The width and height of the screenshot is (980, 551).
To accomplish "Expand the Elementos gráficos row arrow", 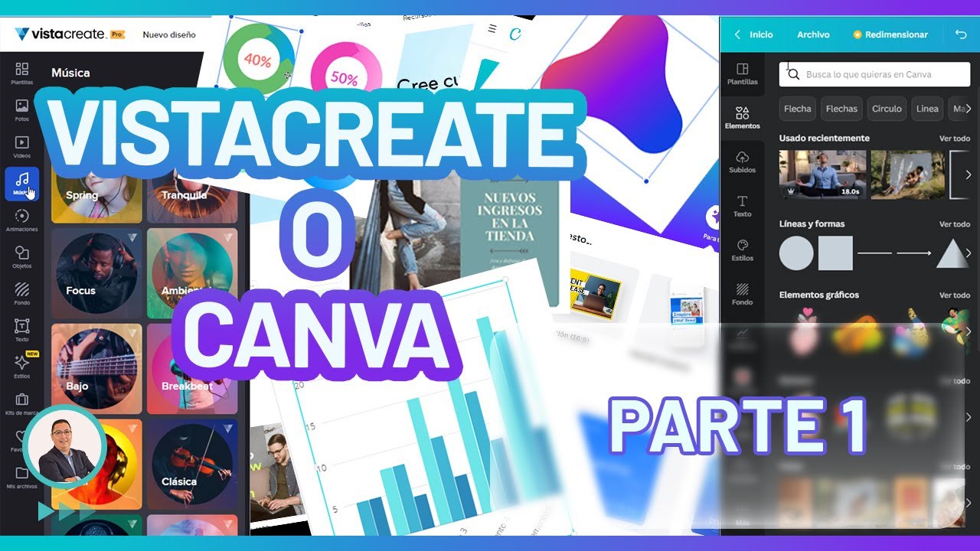I will pyautogui.click(x=968, y=331).
